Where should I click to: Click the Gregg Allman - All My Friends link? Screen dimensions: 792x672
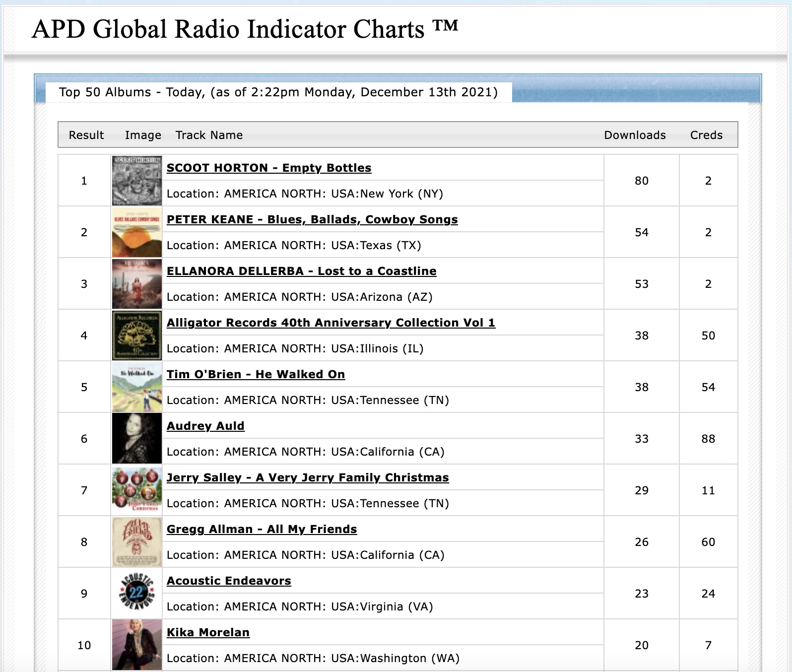point(262,529)
